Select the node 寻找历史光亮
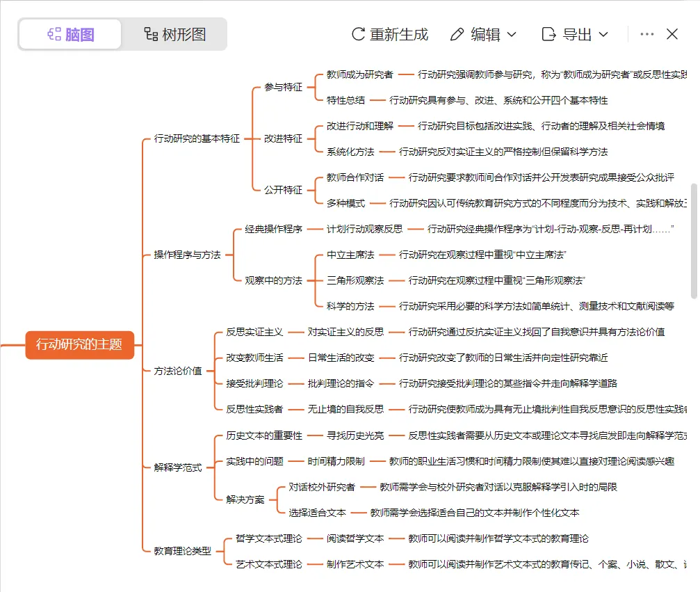The width and height of the screenshot is (700, 592). click(x=355, y=435)
